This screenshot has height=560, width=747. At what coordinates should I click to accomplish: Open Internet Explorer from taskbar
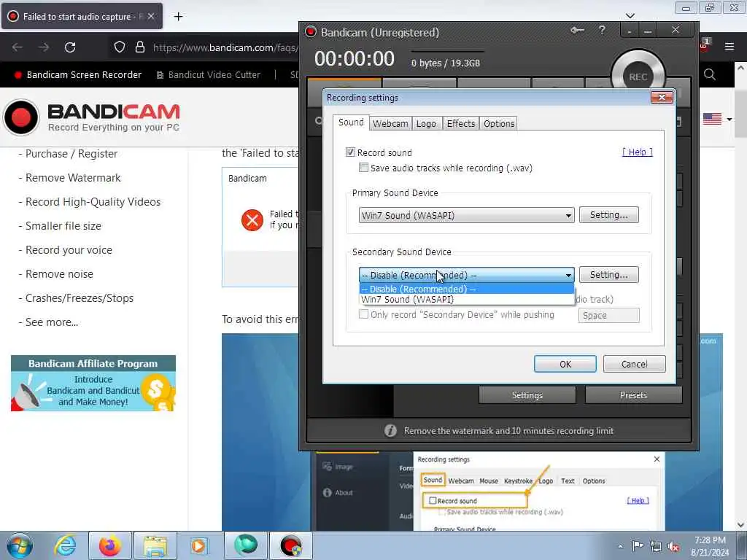tap(65, 545)
